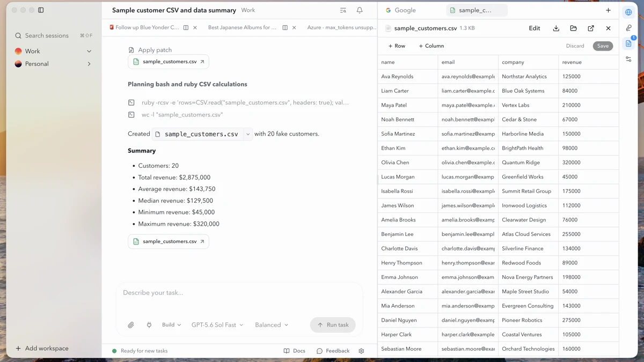Close the Follow up Blue Yonder tab

tap(195, 27)
